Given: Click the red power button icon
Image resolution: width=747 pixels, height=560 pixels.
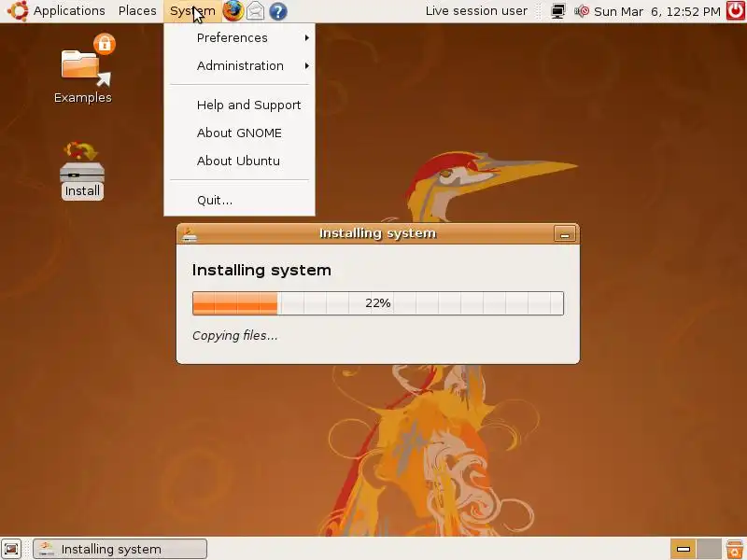Looking at the screenshot, I should pos(736,11).
